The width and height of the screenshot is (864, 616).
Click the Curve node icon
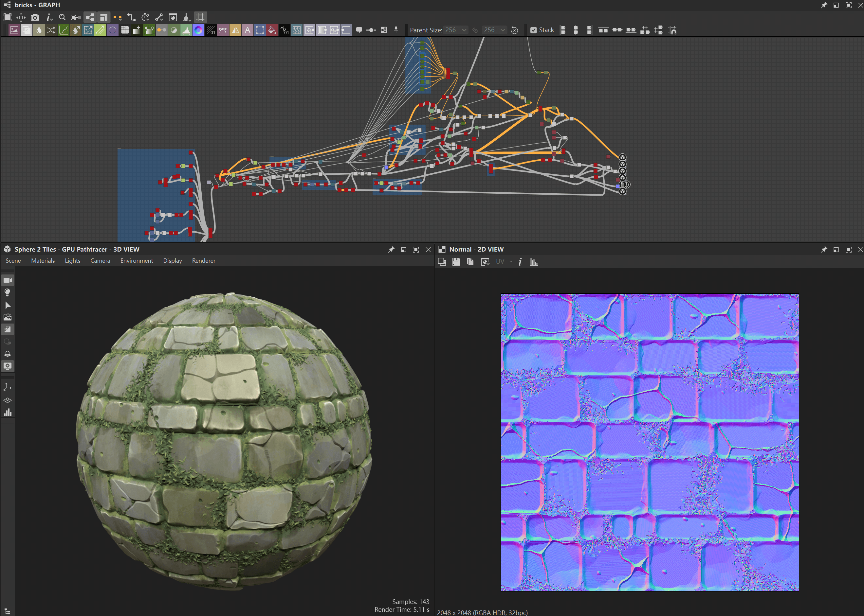[64, 30]
